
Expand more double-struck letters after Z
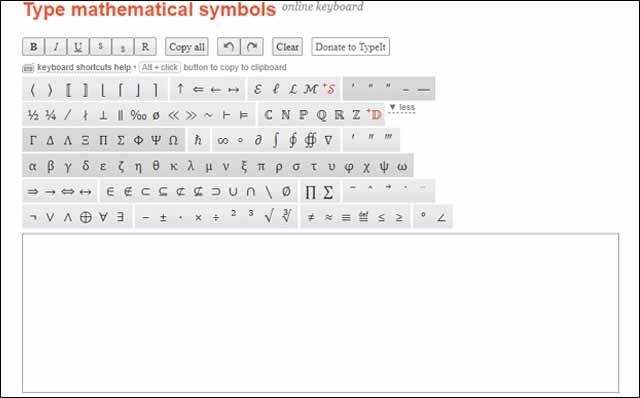[x=374, y=115]
